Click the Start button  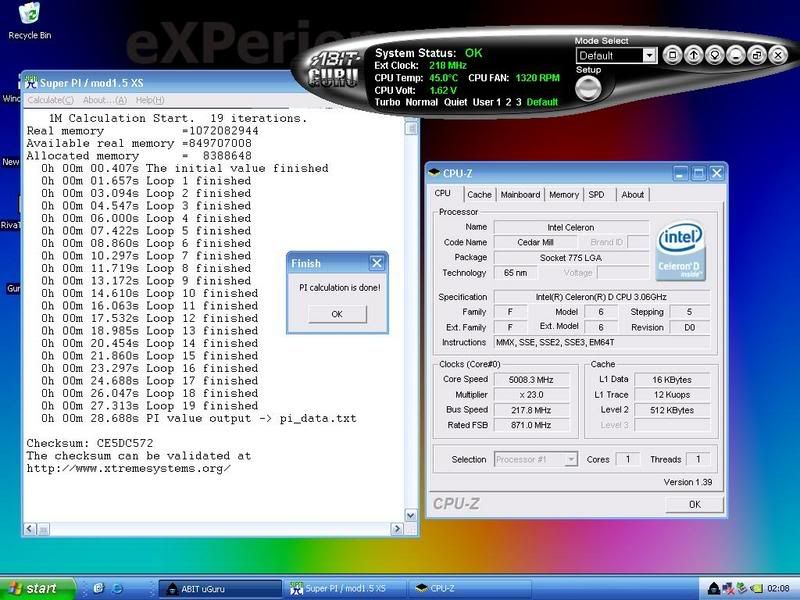pyautogui.click(x=36, y=588)
